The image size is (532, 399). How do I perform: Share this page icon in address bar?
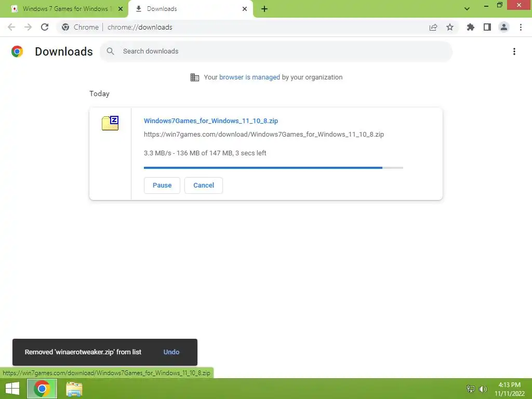[x=433, y=27]
